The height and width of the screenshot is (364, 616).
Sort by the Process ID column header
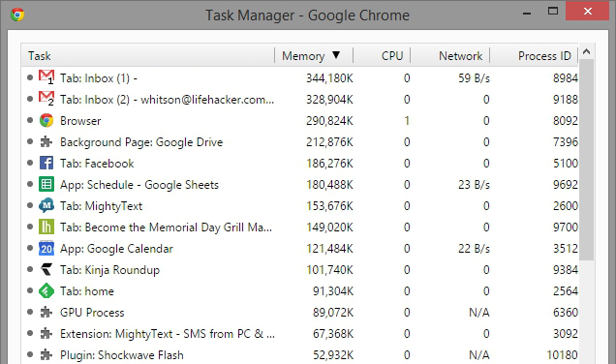pyautogui.click(x=535, y=56)
